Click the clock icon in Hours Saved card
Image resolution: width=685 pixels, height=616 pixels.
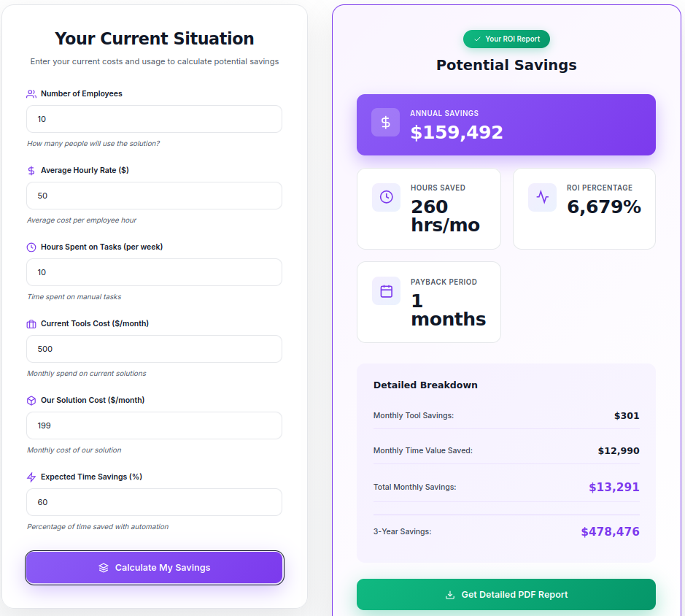pos(386,197)
